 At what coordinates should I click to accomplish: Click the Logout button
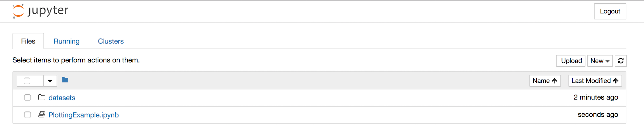(x=610, y=11)
